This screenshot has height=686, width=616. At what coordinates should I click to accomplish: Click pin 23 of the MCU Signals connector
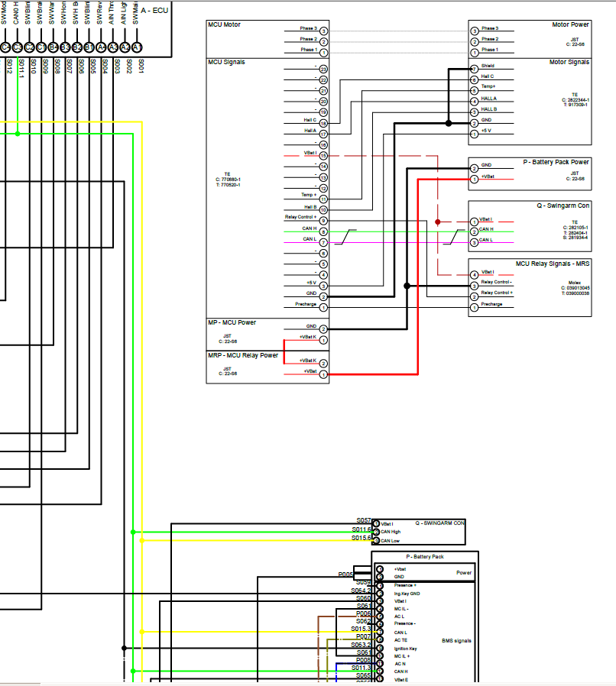(x=323, y=79)
